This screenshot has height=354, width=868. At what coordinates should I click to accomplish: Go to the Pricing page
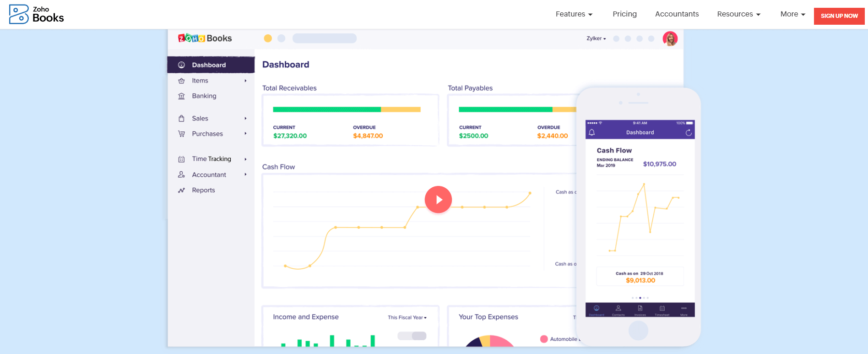624,14
